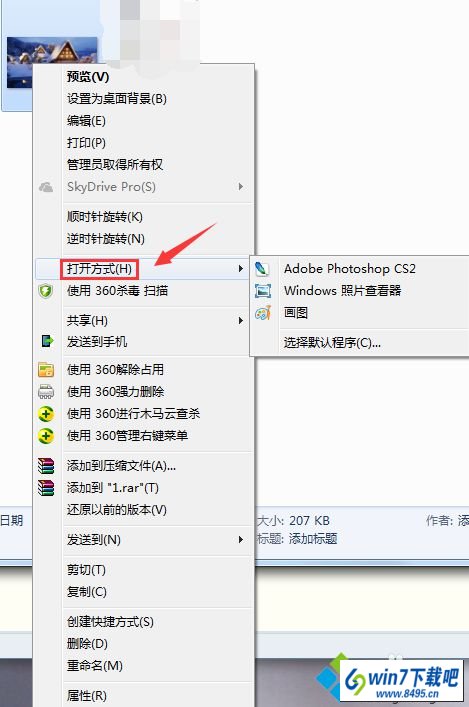Open 属性(R) at menu bottom
Image resolution: width=469 pixels, height=707 pixels.
[87, 696]
